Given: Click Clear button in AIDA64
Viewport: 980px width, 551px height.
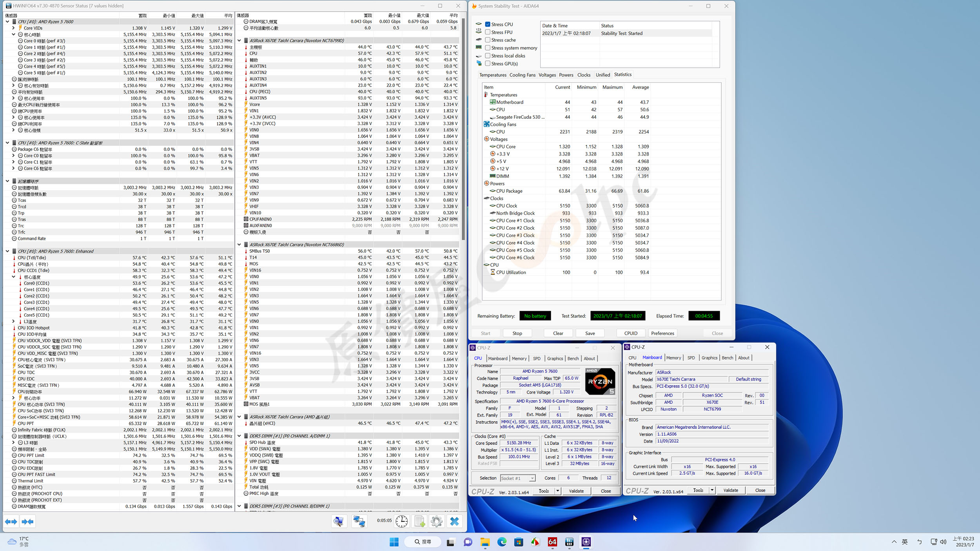Looking at the screenshot, I should (x=558, y=333).
